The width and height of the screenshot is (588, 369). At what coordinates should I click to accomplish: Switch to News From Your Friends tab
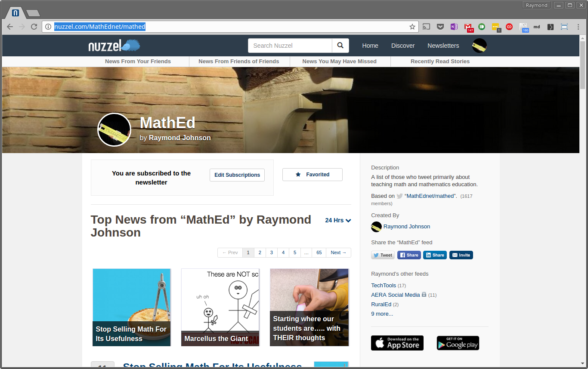click(138, 61)
